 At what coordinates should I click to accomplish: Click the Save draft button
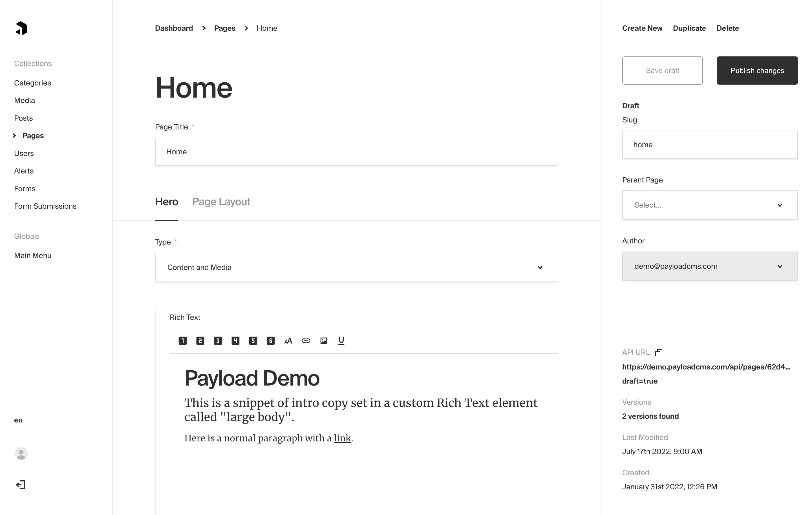(x=662, y=70)
